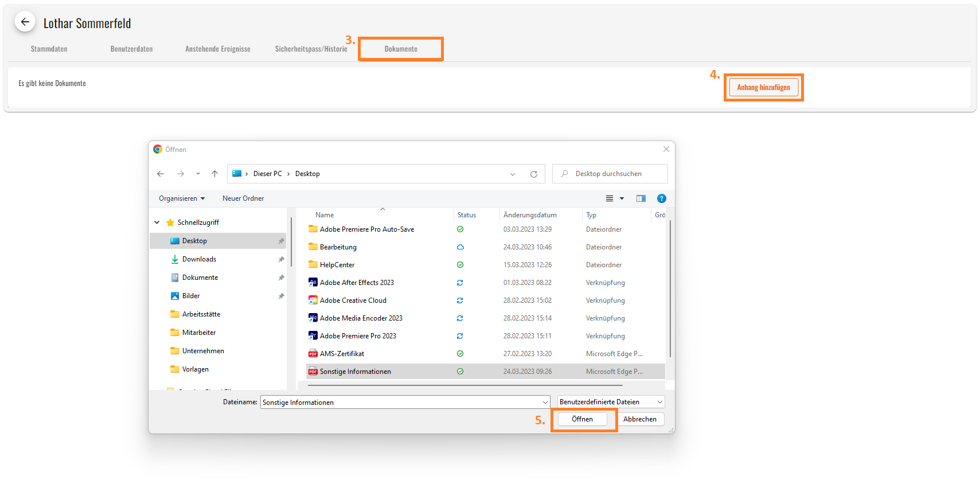Open recent locations dropdown next to forward arrow
Viewport: 980px width, 488px height.
pyautogui.click(x=198, y=174)
